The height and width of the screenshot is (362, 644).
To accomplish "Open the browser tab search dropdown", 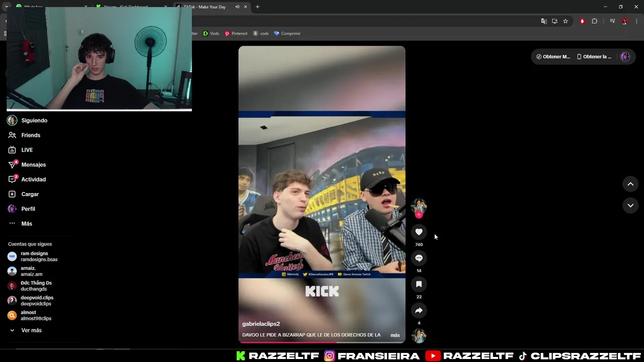I will (7, 7).
